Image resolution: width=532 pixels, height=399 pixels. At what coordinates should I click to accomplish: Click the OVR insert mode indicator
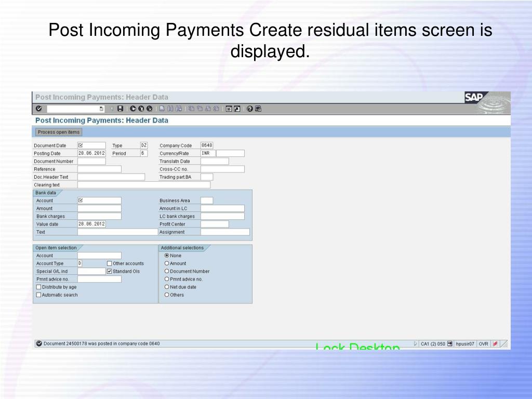tap(483, 344)
